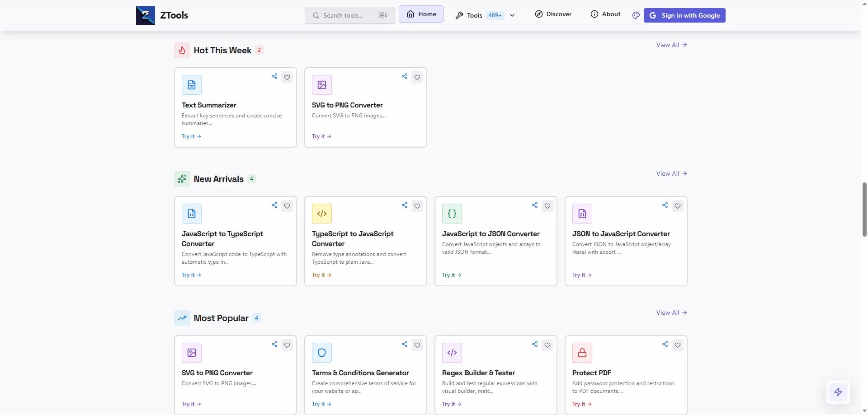Image resolution: width=868 pixels, height=415 pixels.
Task: Favorite Regex Builder & Tester
Action: [547, 345]
